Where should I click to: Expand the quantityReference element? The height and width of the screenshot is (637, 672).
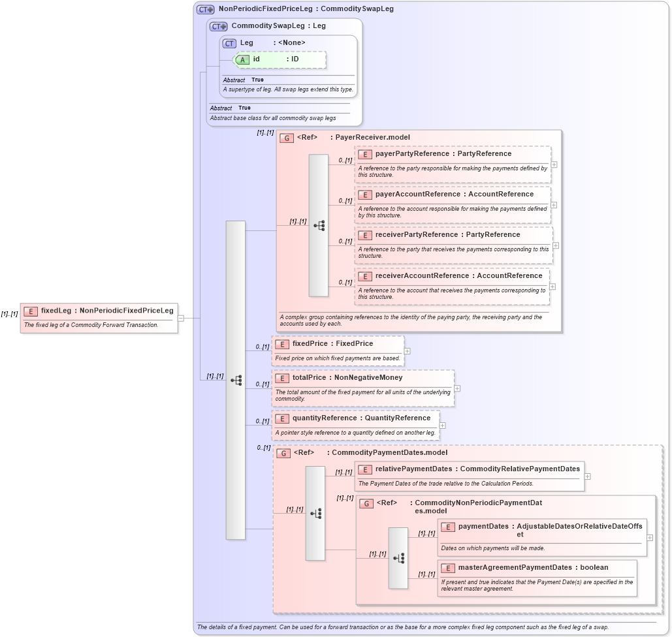pyautogui.click(x=442, y=426)
